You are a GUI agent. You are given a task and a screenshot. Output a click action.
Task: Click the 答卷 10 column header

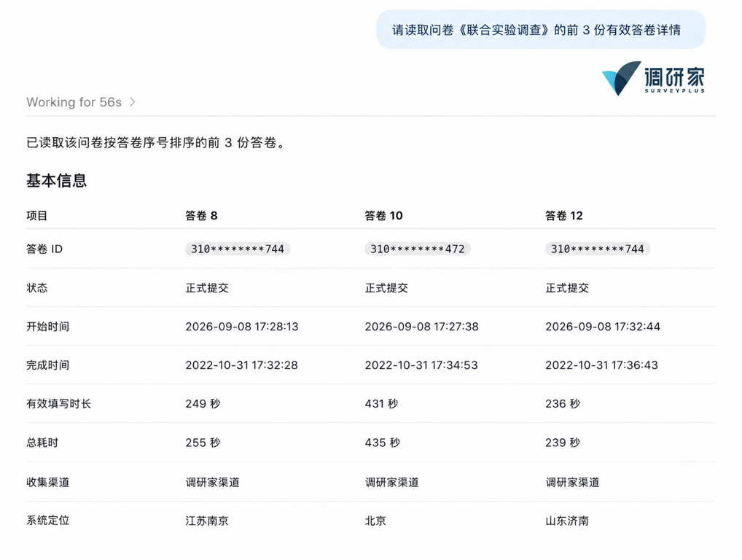(384, 216)
